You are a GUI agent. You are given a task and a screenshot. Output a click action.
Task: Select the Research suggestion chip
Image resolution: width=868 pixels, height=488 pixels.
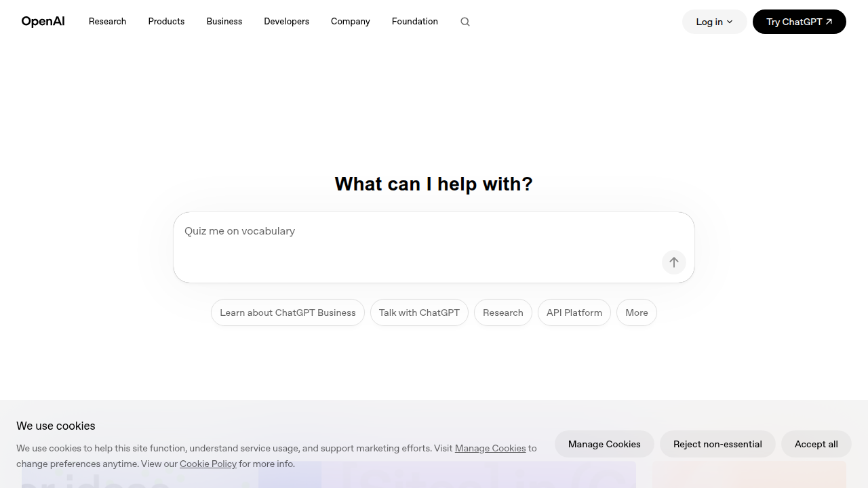[x=503, y=312]
